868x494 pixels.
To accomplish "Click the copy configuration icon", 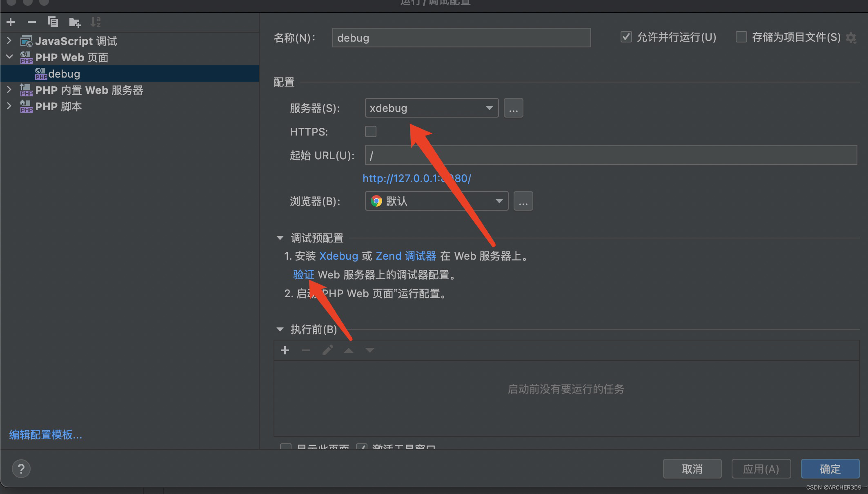I will click(x=53, y=22).
